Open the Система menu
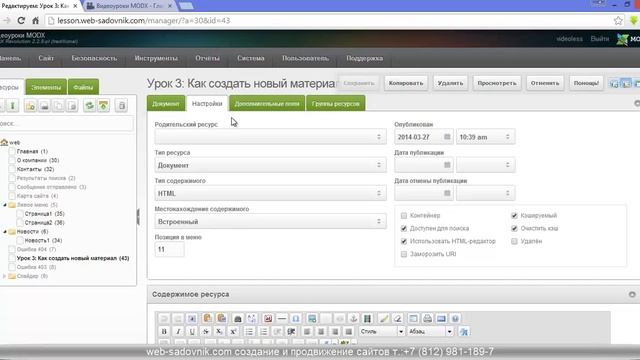Viewport: 640px width, 360px height. (251, 58)
